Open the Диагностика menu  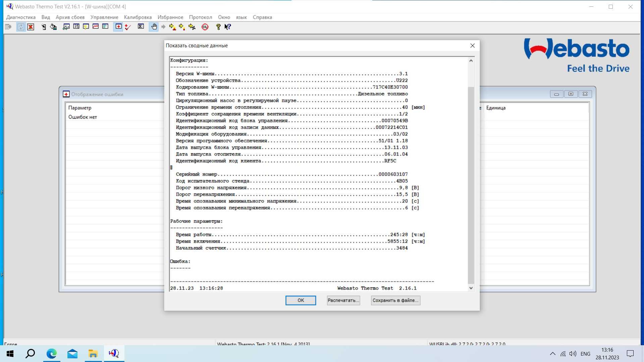tap(21, 17)
